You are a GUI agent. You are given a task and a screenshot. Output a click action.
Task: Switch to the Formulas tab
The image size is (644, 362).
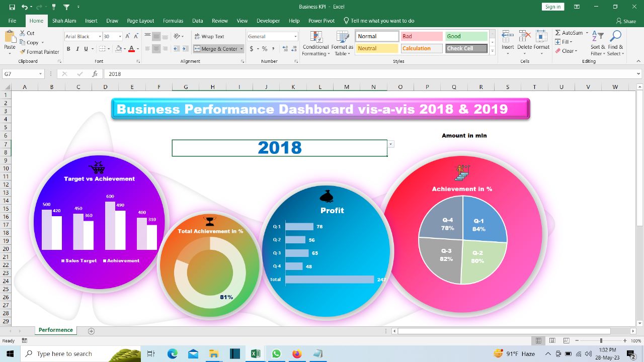pyautogui.click(x=173, y=21)
